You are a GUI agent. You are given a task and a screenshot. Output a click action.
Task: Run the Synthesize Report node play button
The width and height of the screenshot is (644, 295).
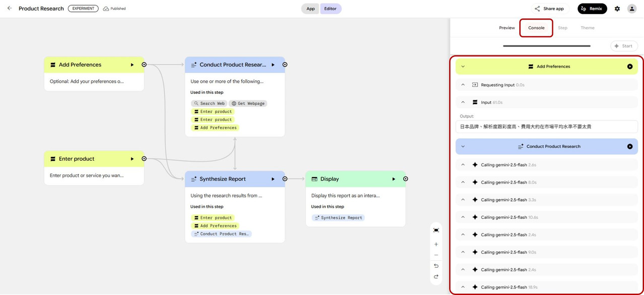click(273, 179)
